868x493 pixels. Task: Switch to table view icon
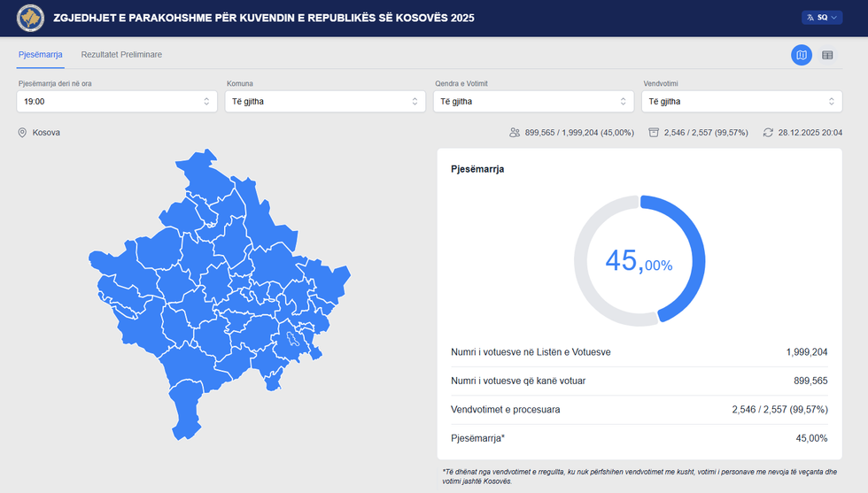pyautogui.click(x=827, y=55)
